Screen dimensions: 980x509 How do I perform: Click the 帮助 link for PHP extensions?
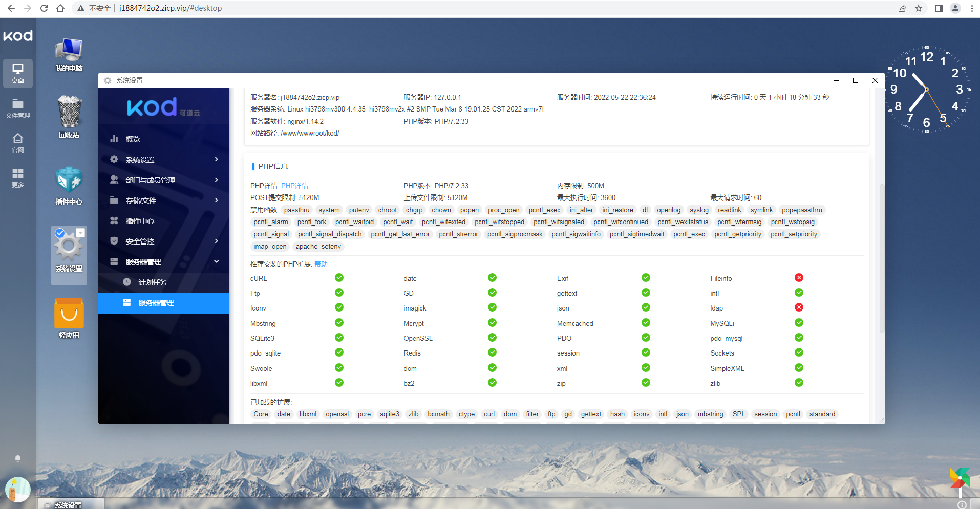click(321, 264)
